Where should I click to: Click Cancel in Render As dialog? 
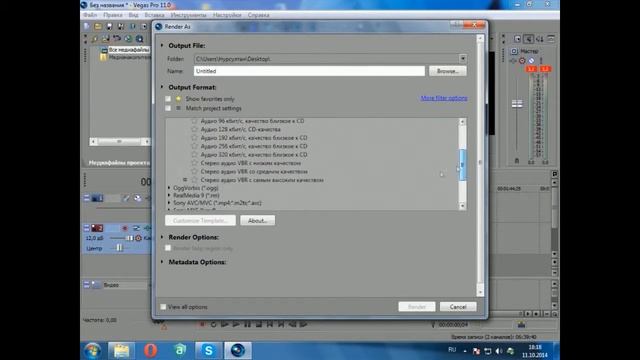click(458, 307)
